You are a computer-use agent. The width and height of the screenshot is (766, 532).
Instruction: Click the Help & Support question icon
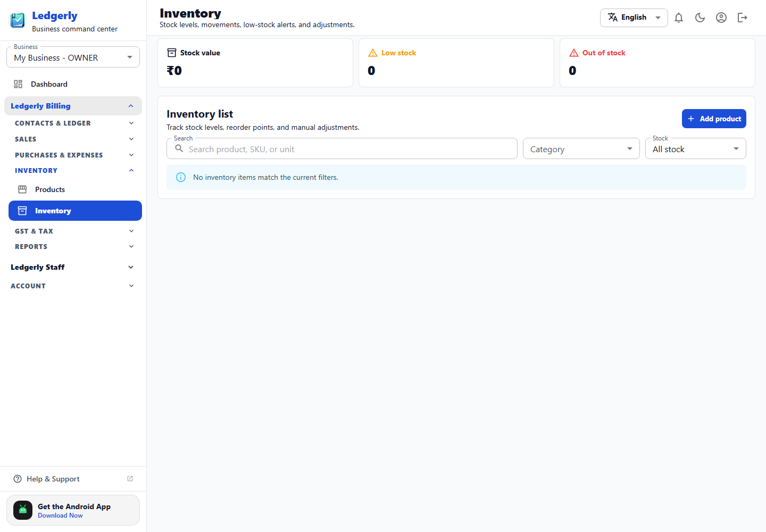point(18,479)
